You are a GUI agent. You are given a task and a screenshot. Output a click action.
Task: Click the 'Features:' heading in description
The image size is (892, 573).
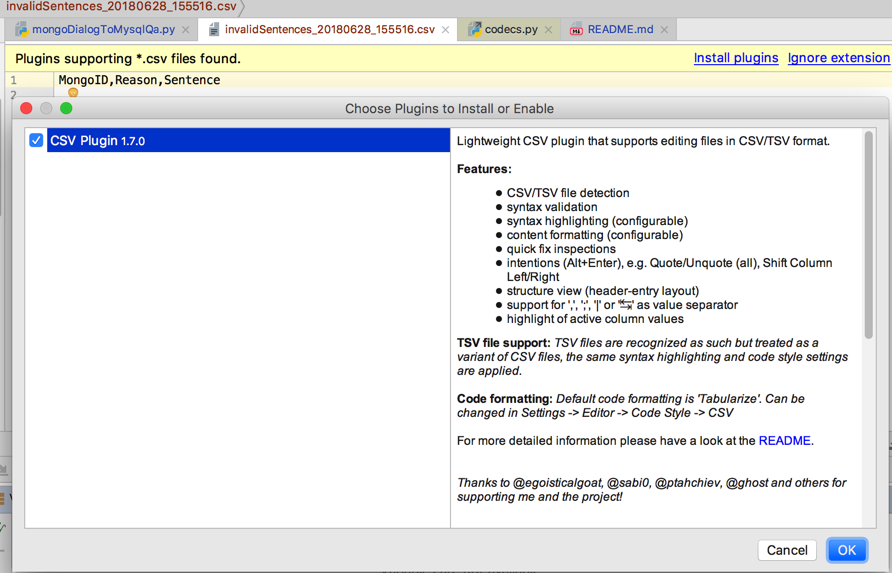pos(484,169)
